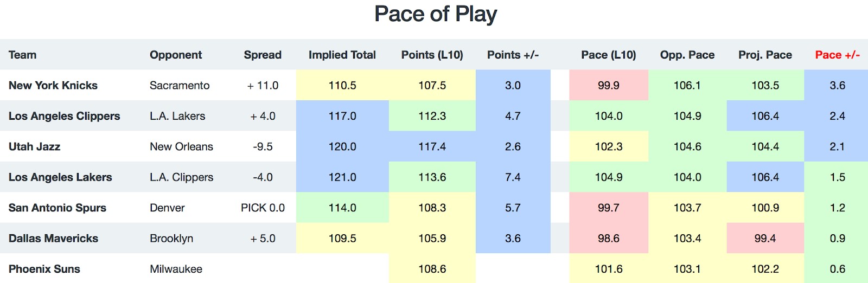Viewport: 868px width, 283px height.
Task: Sort by the Opponent column header
Action: (176, 55)
